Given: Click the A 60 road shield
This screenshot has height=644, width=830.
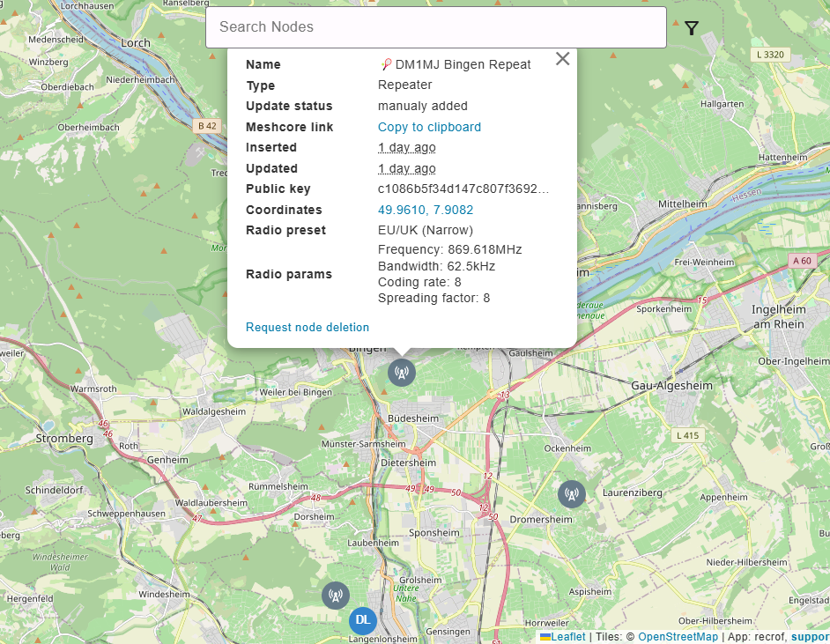Looking at the screenshot, I should [801, 261].
